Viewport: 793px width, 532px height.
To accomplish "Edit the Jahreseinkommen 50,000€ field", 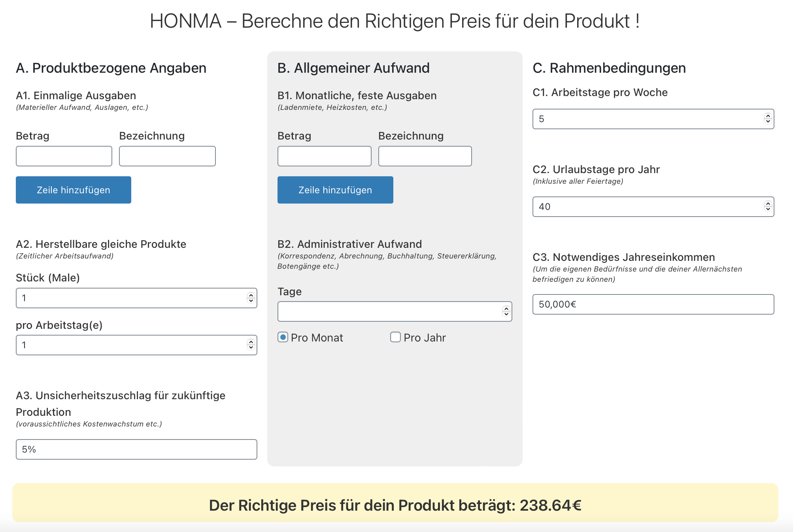I will (x=653, y=304).
